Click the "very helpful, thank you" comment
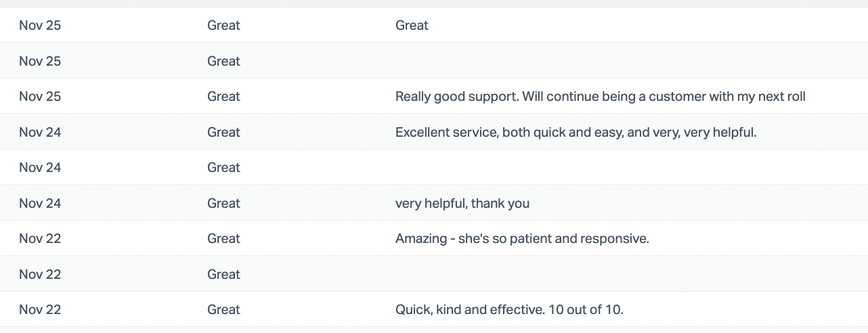 (462, 203)
